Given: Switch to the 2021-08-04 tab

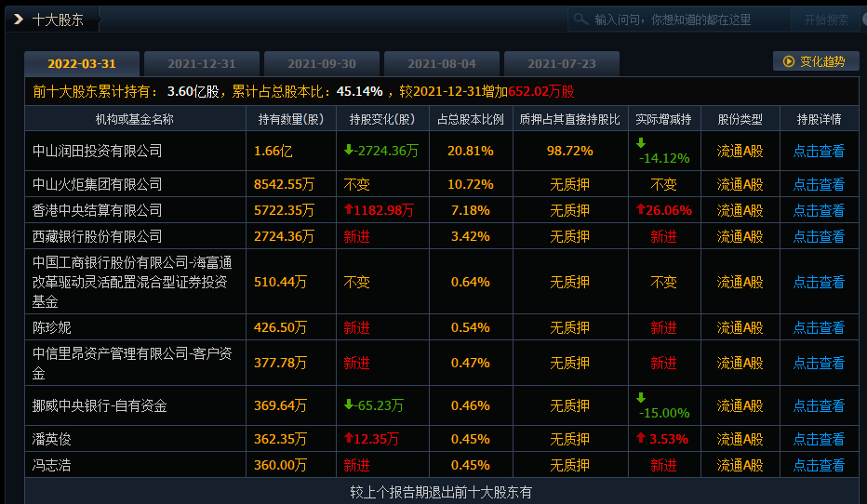Looking at the screenshot, I should pyautogui.click(x=442, y=63).
